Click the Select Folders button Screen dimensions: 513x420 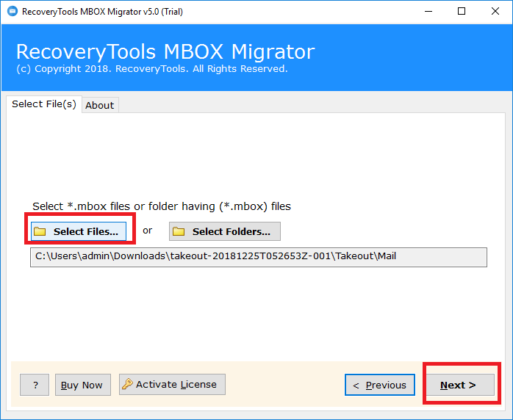[224, 231]
